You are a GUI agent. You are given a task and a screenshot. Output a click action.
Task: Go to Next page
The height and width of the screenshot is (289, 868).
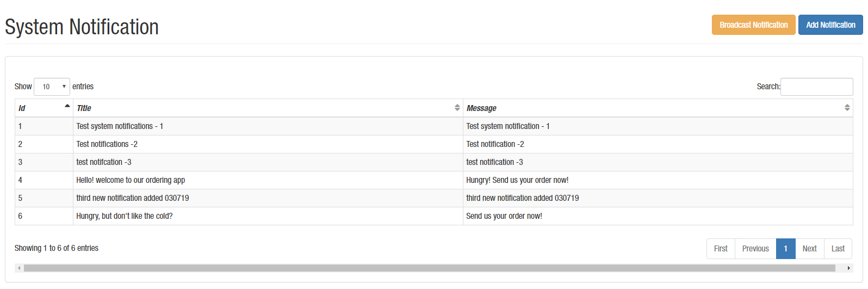coord(809,249)
